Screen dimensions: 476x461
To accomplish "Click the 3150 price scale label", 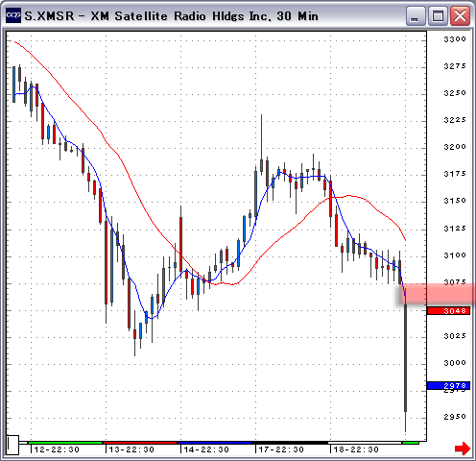I will [x=455, y=201].
